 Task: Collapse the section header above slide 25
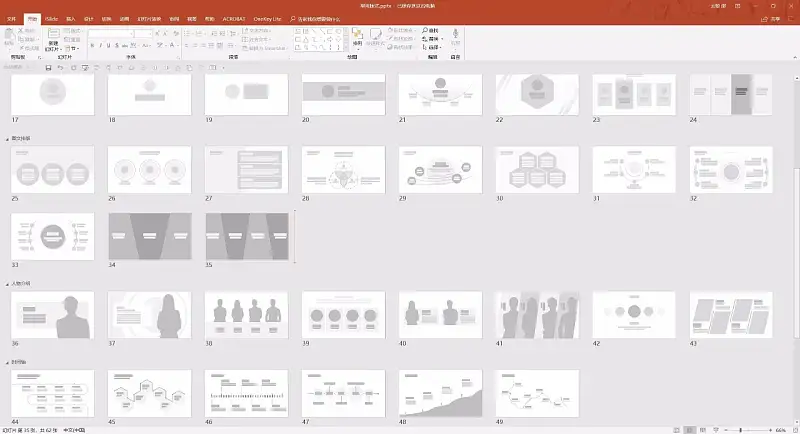(7, 139)
